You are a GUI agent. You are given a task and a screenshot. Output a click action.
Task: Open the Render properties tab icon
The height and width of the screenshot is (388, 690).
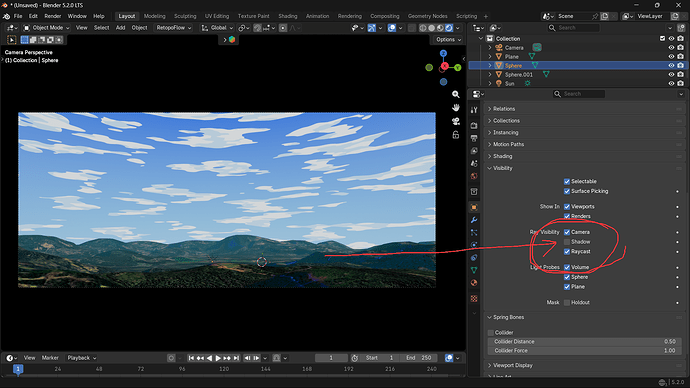click(474, 125)
